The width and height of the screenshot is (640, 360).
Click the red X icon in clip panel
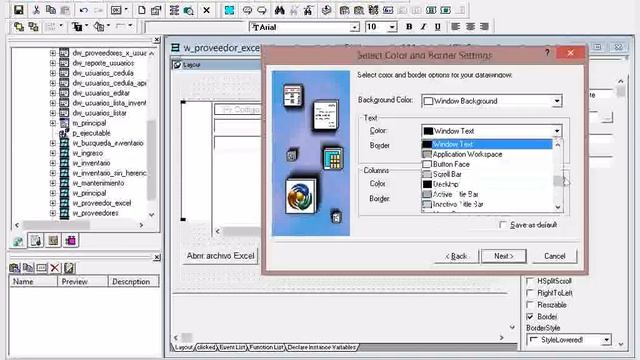[x=54, y=268]
